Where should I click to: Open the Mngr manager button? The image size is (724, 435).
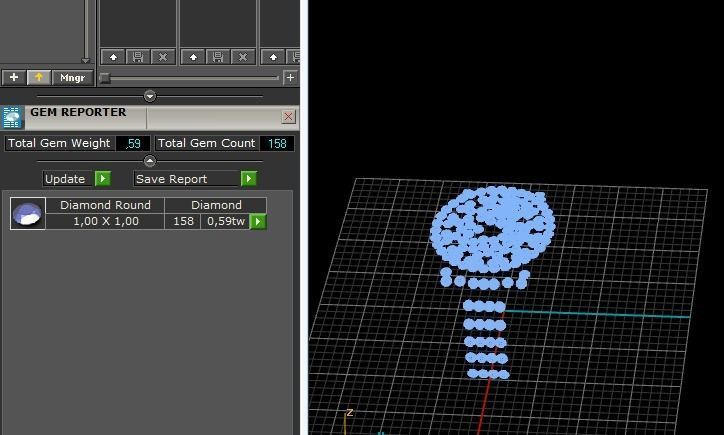(x=72, y=78)
